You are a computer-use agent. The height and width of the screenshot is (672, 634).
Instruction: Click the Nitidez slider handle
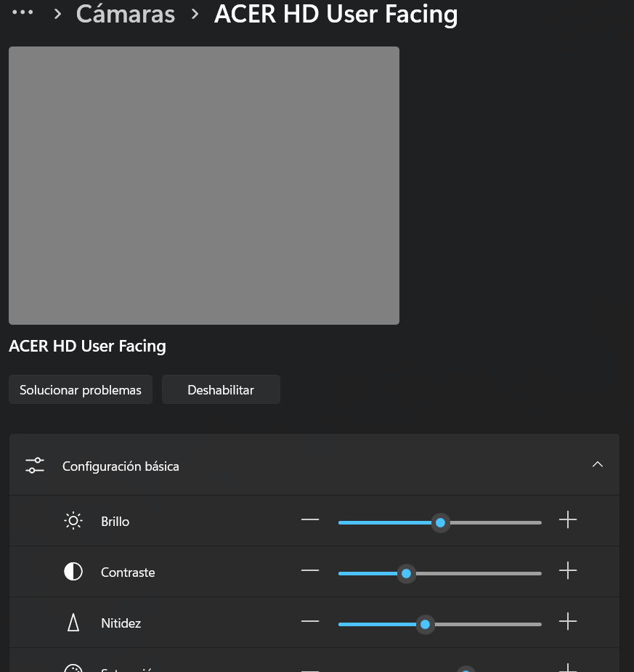click(x=426, y=624)
